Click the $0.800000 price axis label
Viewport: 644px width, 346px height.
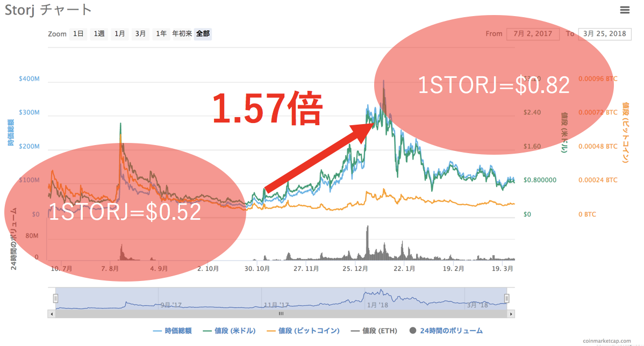[540, 180]
